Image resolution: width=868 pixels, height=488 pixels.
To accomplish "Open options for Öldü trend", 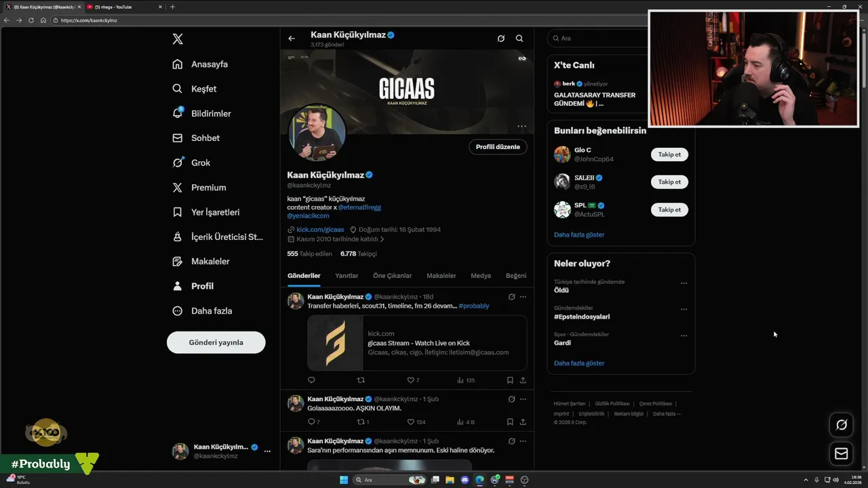I will click(684, 283).
